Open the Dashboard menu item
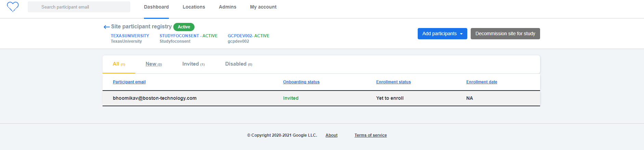The height and width of the screenshot is (150, 644). (x=156, y=7)
